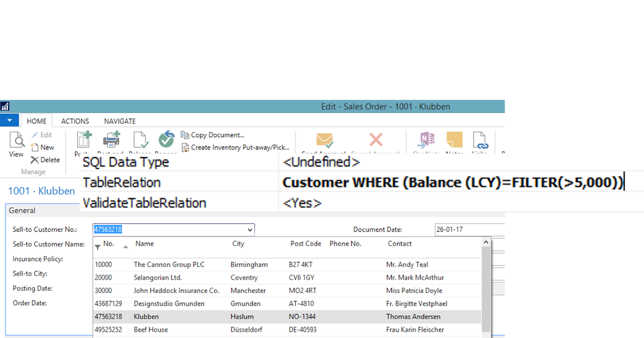Add a note with the Notes icon
Image resolution: width=644 pixels, height=338 pixels.
[x=454, y=141]
